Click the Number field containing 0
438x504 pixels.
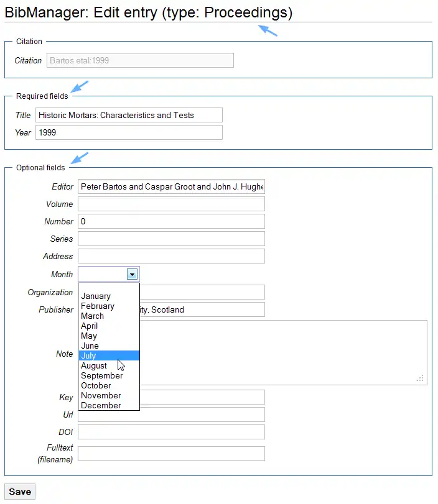coord(171,221)
